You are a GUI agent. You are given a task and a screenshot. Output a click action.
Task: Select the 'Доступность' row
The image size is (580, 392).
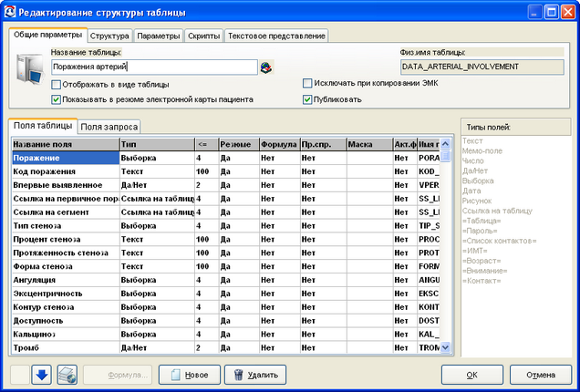(x=226, y=321)
